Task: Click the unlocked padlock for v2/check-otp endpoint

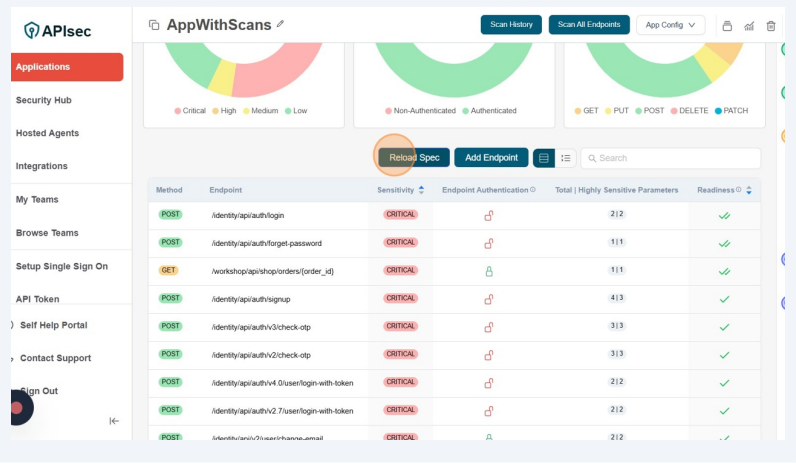Action: point(488,355)
